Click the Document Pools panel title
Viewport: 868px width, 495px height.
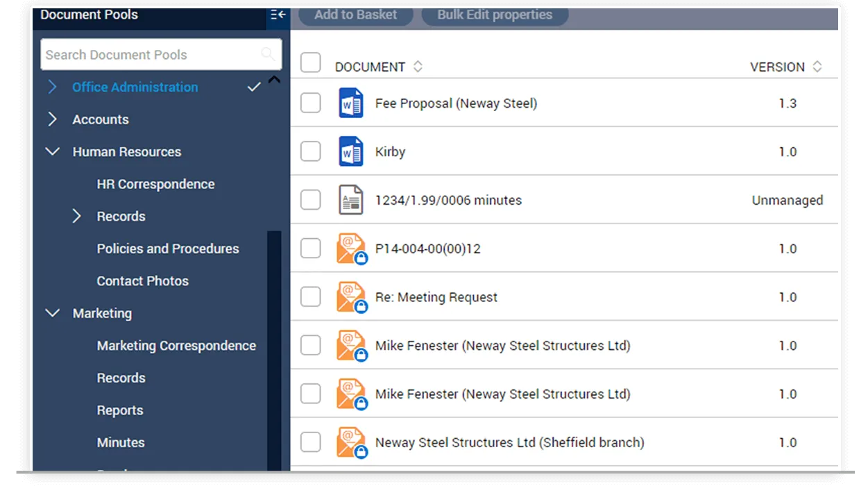(x=89, y=15)
